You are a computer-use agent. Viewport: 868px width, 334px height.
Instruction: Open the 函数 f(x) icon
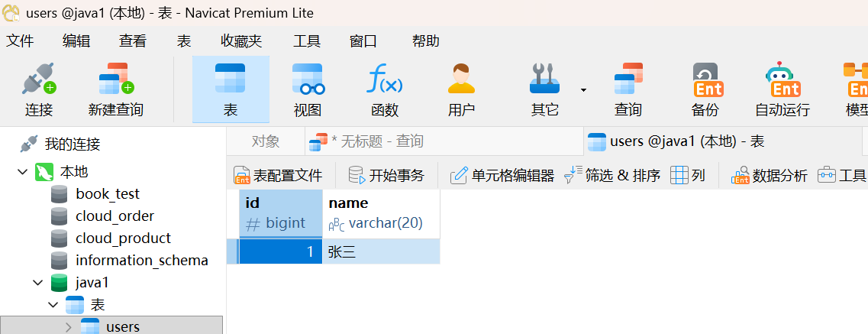tap(385, 79)
